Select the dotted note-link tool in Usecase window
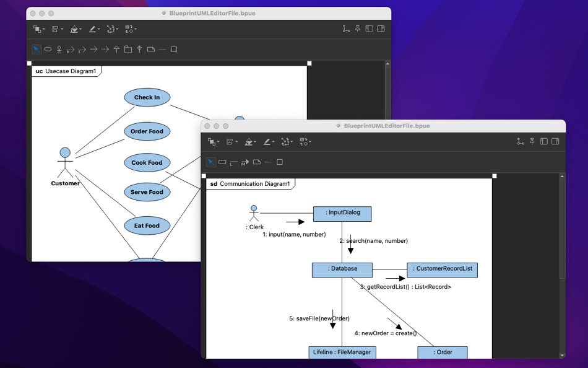This screenshot has width=588, height=368. click(162, 49)
